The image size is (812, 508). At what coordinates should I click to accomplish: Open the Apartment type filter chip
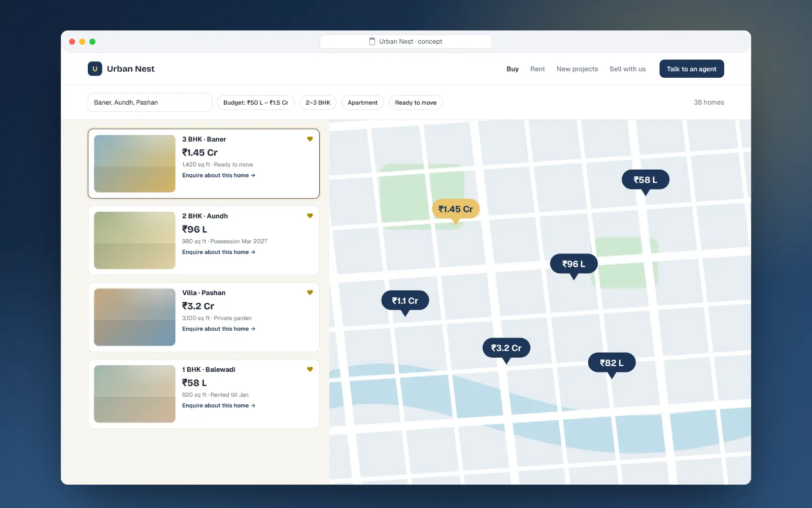point(362,103)
